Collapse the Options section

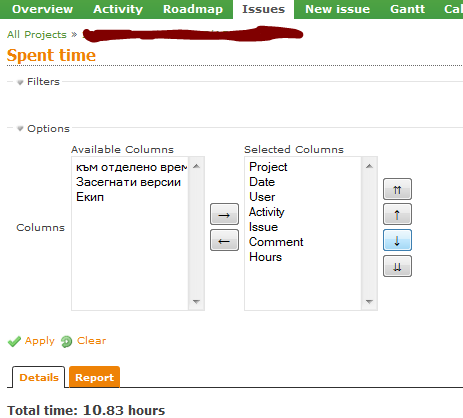coord(20,129)
